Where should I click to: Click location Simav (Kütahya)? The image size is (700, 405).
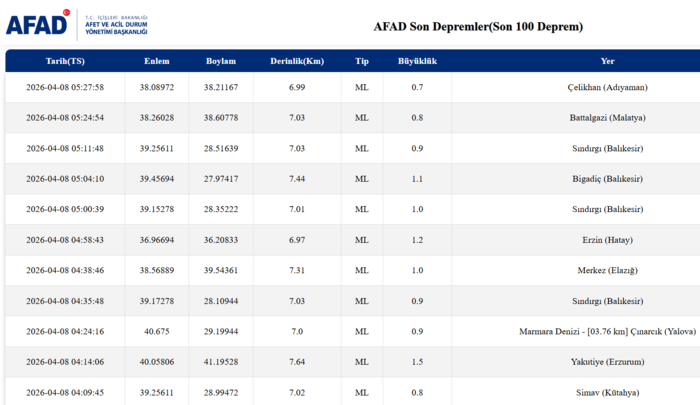(x=608, y=392)
